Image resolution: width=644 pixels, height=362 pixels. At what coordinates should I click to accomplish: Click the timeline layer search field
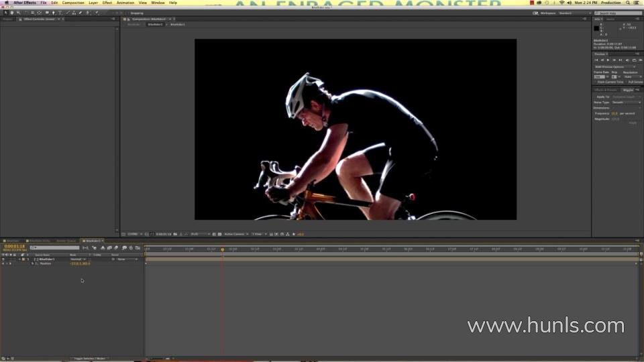54,248
